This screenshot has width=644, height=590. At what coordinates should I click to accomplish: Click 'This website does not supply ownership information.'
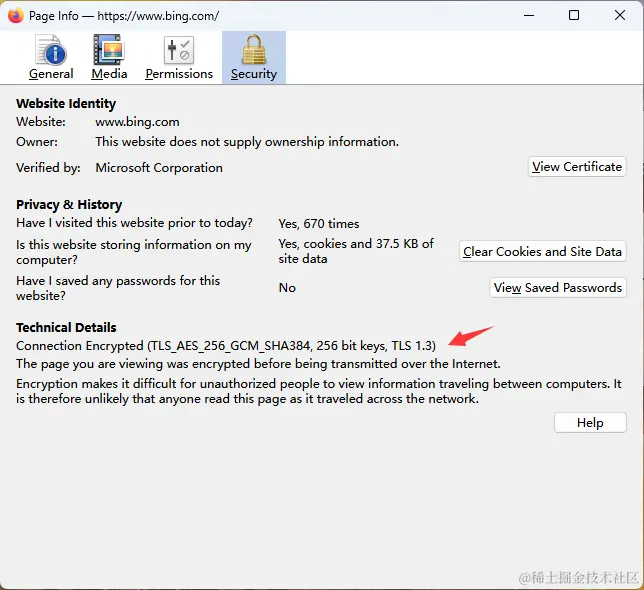(x=247, y=142)
